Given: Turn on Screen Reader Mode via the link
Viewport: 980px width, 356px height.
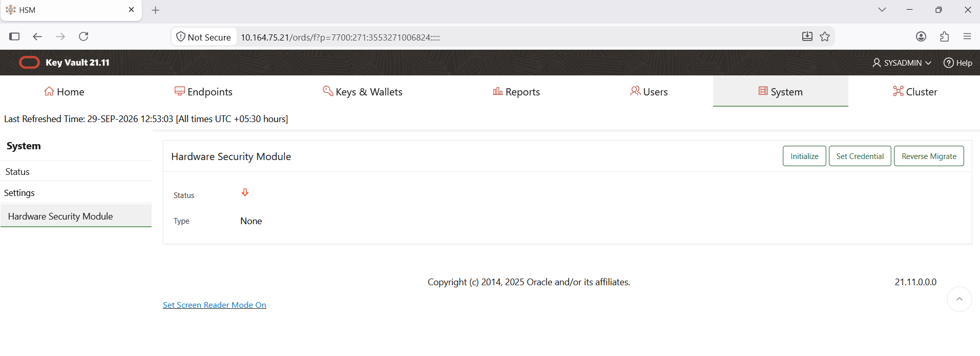Looking at the screenshot, I should (x=215, y=305).
